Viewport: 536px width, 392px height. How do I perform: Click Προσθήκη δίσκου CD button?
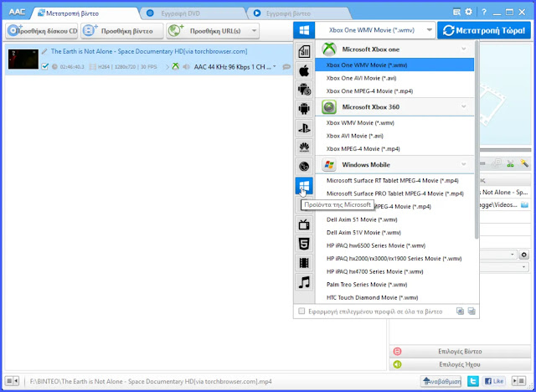click(x=42, y=31)
